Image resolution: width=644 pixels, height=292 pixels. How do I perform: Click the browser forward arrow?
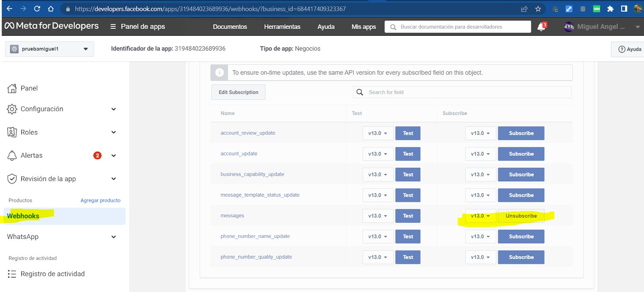point(23,8)
